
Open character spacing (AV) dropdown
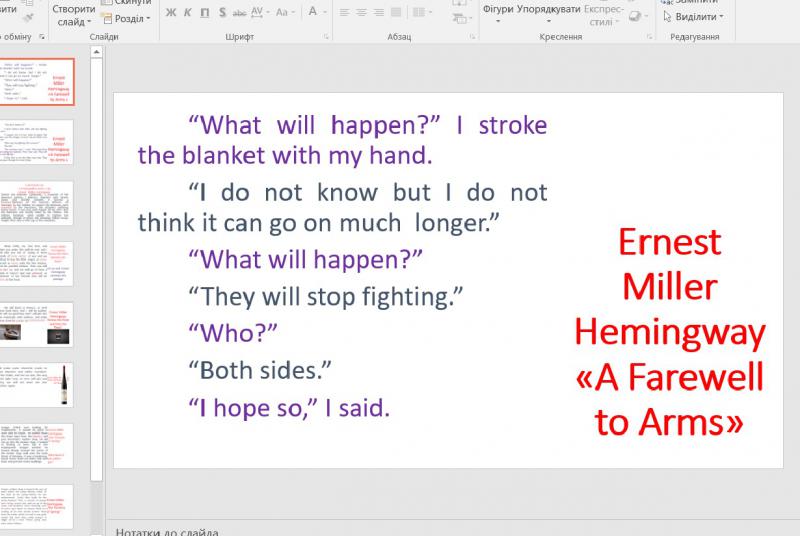click(x=260, y=12)
